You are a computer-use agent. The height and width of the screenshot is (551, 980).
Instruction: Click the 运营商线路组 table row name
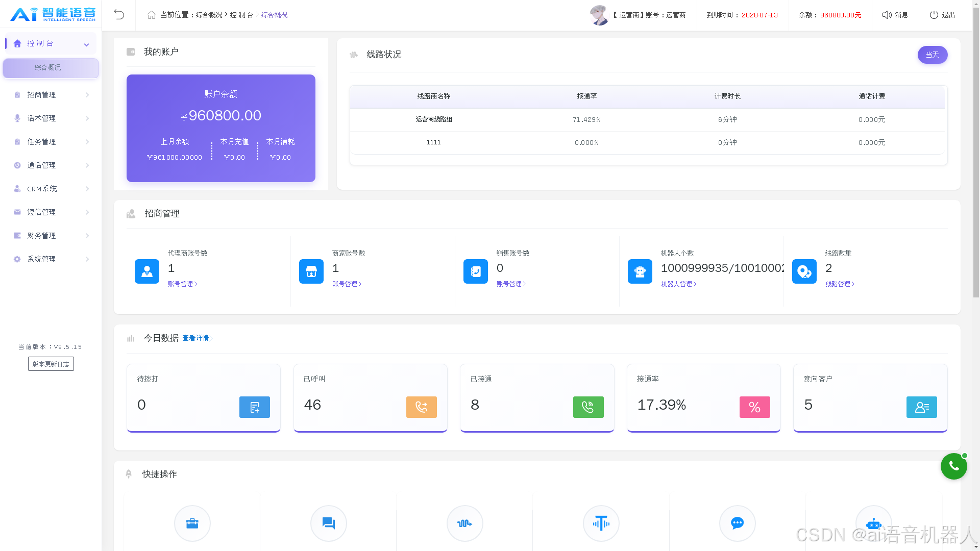pos(434,119)
